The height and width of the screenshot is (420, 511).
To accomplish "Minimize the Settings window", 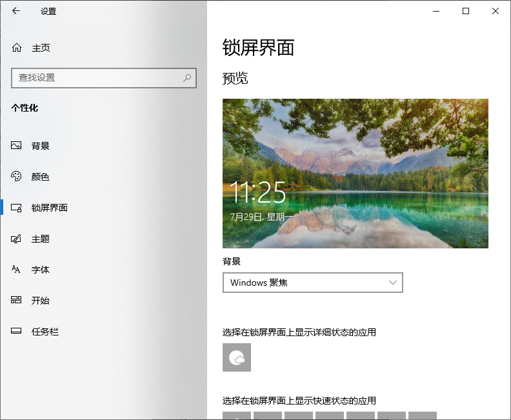I will click(x=436, y=11).
